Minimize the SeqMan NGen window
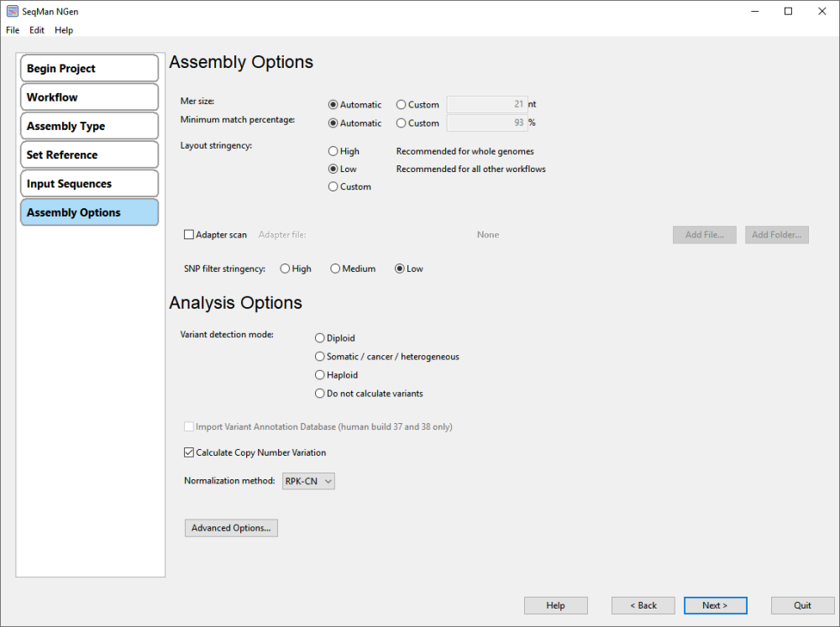This screenshot has width=840, height=627. click(x=755, y=11)
